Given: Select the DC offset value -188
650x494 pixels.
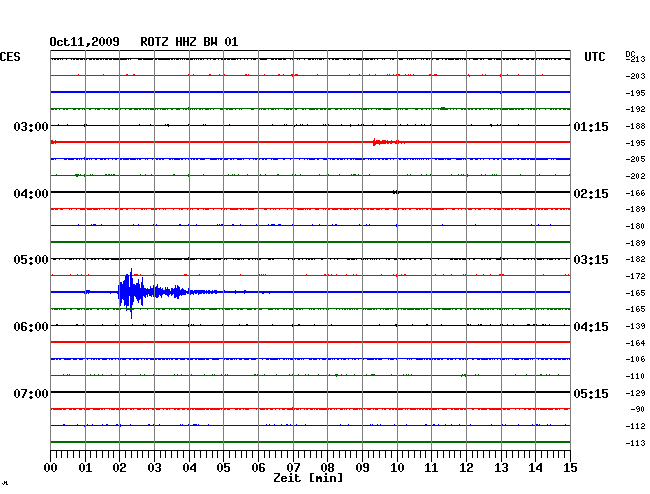Looking at the screenshot, I should pos(635,126).
